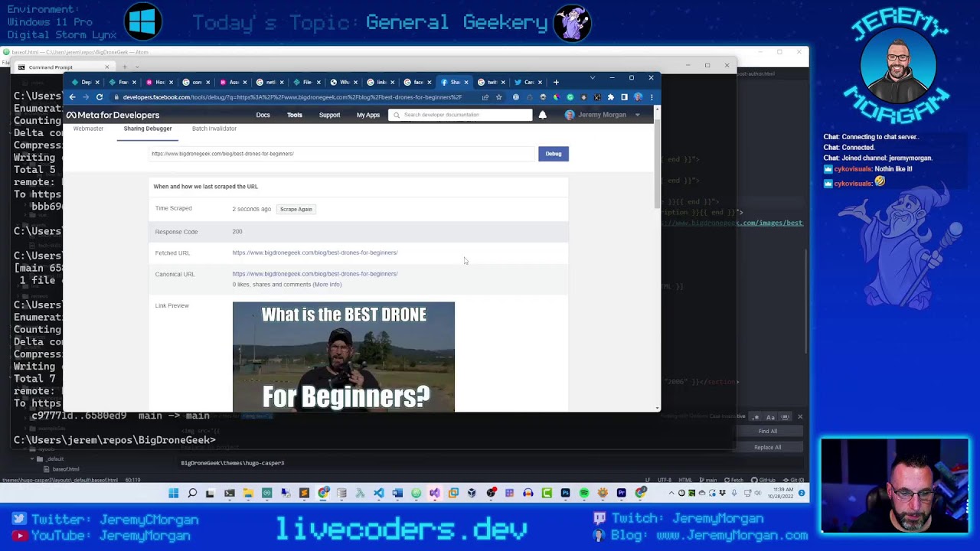Screen dimensions: 980x551
Task: Click the Meta for Developers logo
Action: click(113, 115)
